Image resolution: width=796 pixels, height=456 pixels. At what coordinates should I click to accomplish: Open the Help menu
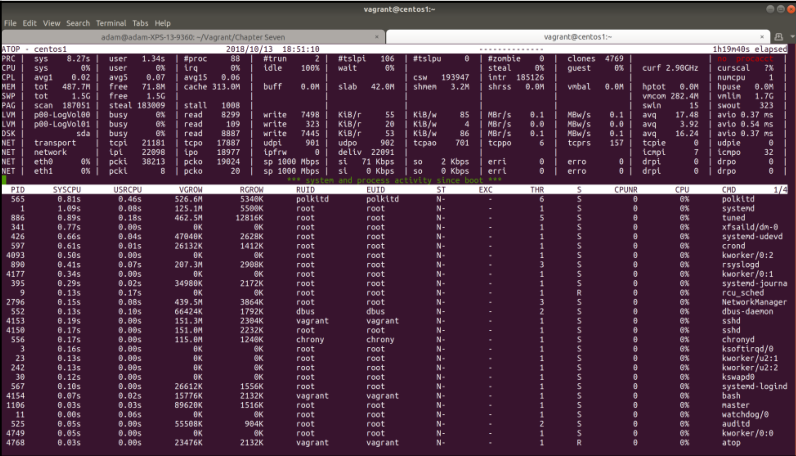point(162,23)
